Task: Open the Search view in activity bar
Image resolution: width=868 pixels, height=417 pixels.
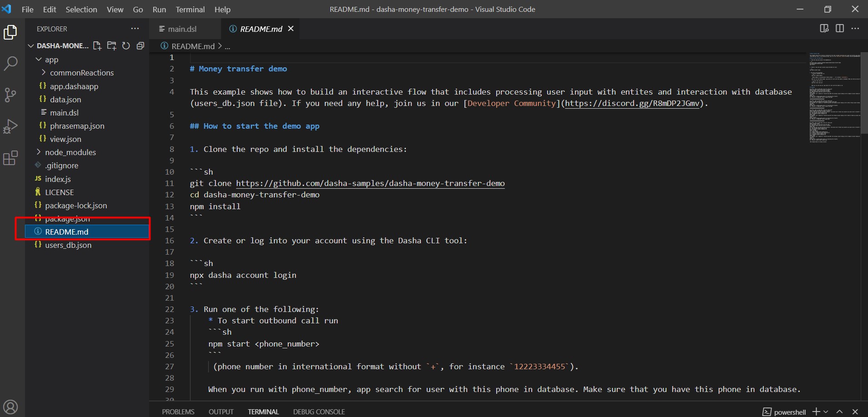Action: pos(10,64)
